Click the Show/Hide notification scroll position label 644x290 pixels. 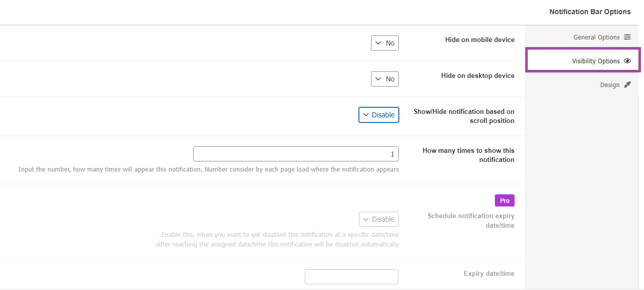(464, 116)
